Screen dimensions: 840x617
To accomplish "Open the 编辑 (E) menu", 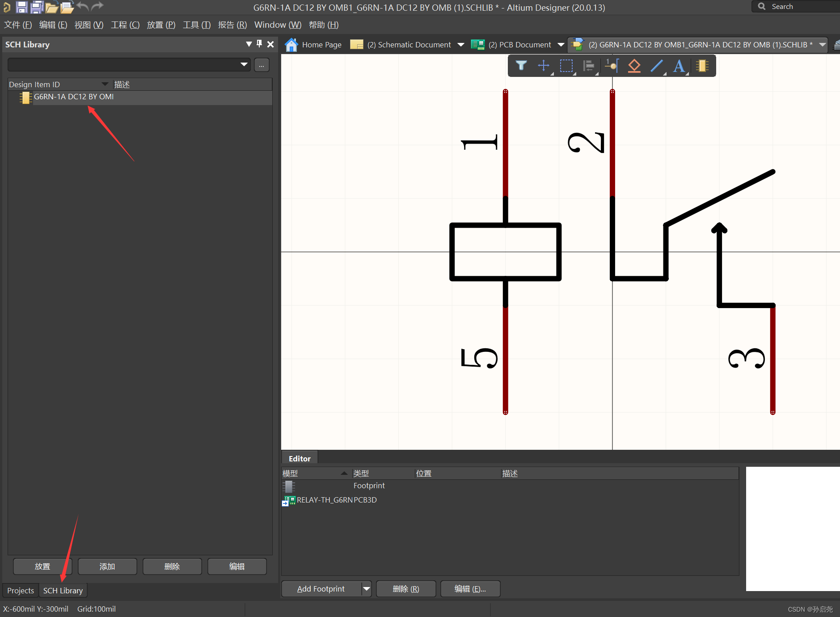I will [53, 25].
